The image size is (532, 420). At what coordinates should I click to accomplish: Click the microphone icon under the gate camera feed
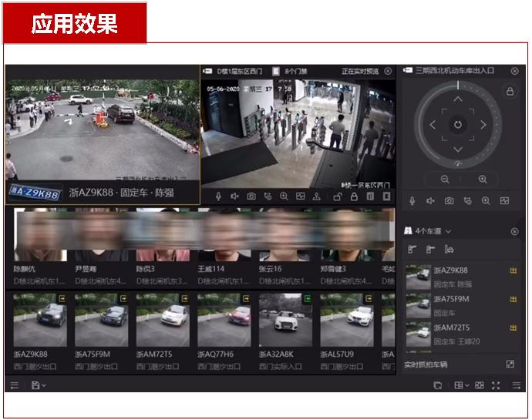pos(219,197)
